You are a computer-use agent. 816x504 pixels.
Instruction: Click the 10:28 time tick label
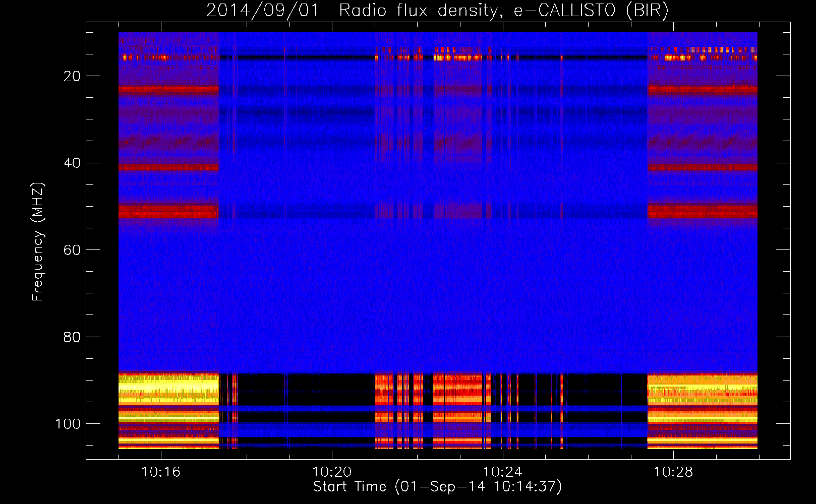[x=674, y=472]
